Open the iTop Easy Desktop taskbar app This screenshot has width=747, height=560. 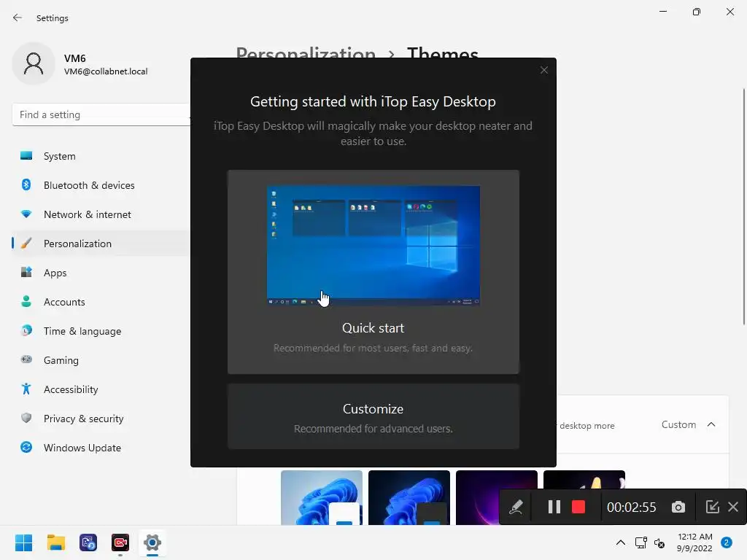[x=88, y=542]
